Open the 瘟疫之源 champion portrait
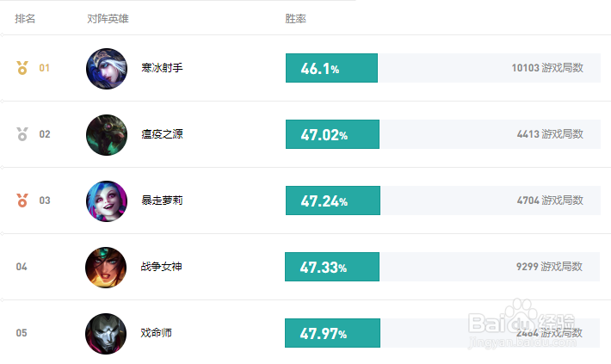 107,135
